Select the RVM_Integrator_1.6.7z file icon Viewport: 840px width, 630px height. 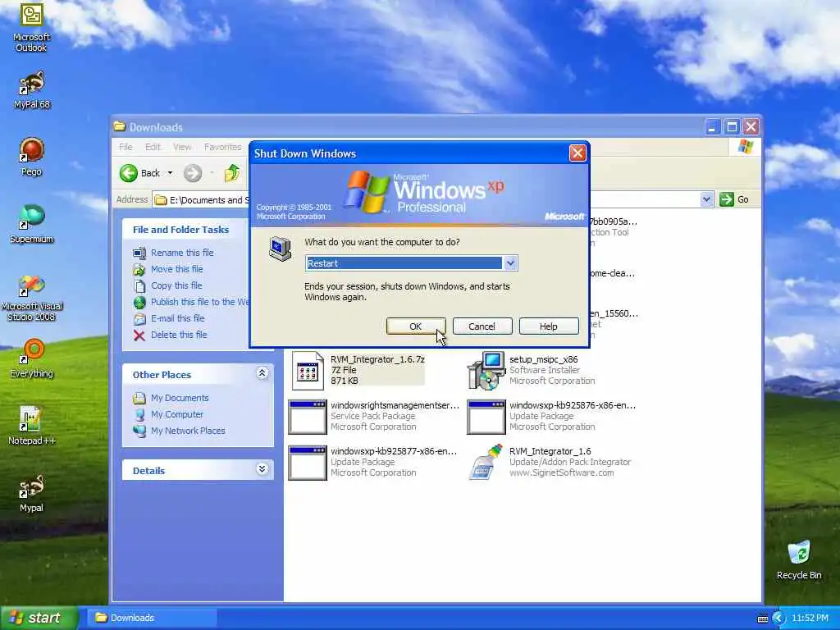point(308,370)
